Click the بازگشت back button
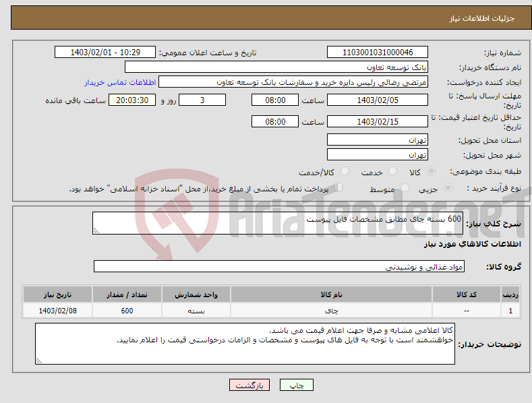This screenshot has height=403, width=532. (249, 385)
